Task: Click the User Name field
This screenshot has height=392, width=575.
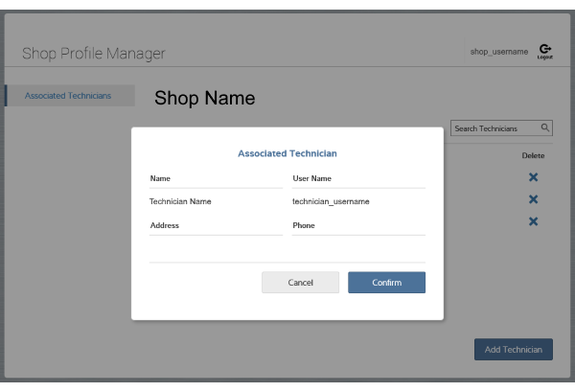Action: [x=357, y=178]
